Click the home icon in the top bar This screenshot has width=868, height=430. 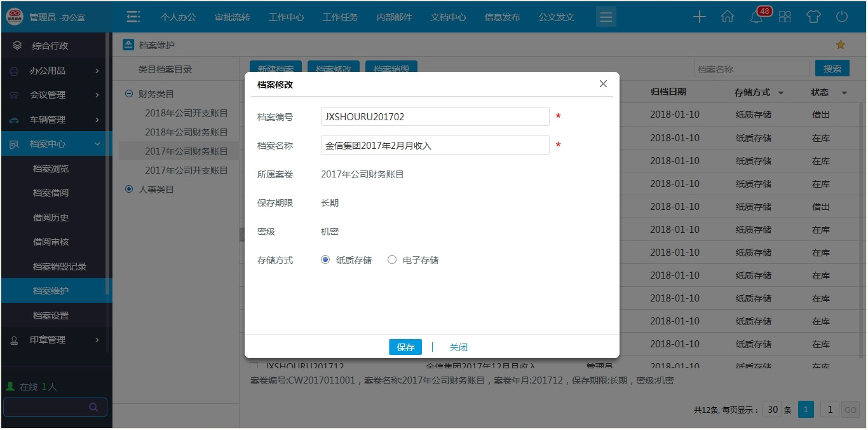(728, 17)
